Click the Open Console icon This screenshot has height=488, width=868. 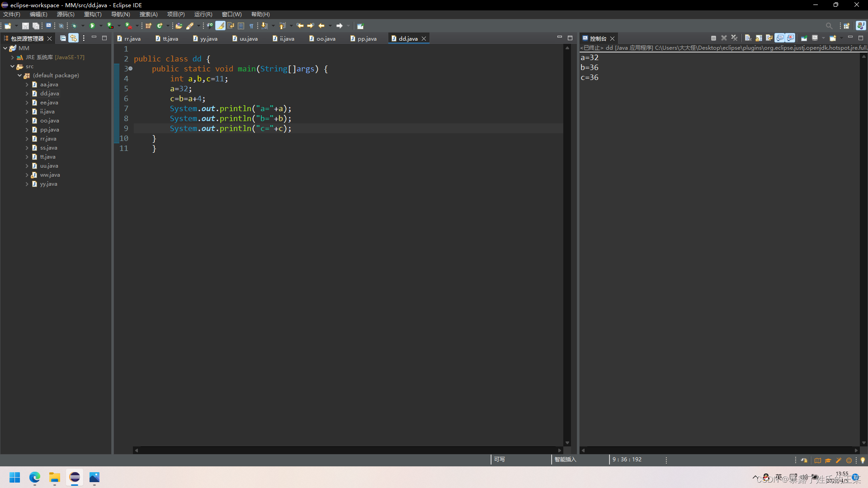833,38
